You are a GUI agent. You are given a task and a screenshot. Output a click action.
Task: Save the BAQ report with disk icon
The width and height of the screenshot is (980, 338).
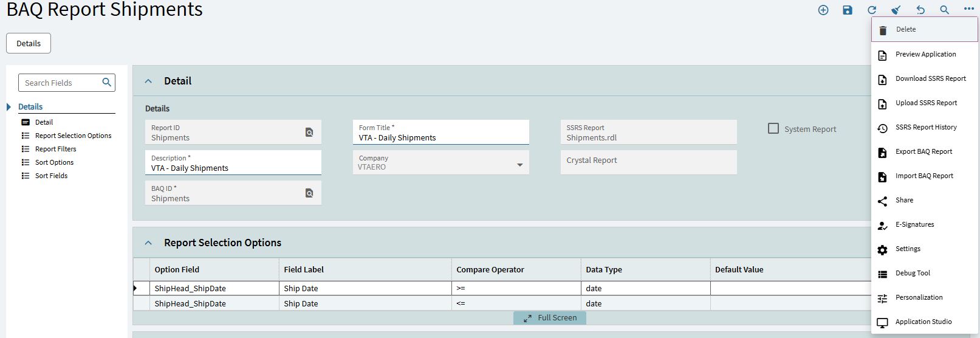(848, 10)
